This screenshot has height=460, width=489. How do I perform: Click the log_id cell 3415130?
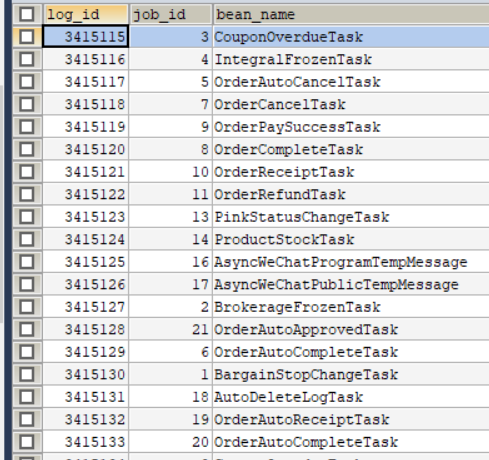(x=86, y=374)
